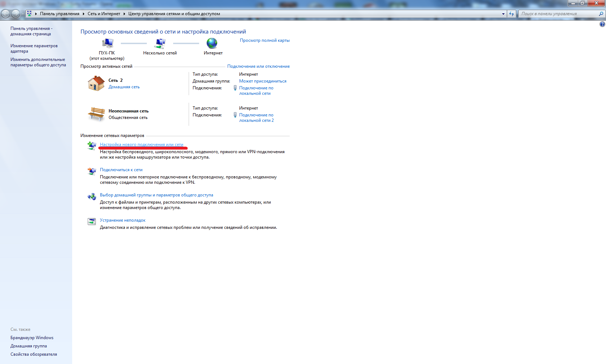Click Подключение по локальной сети 2 link
The width and height of the screenshot is (606, 364).
tap(256, 117)
